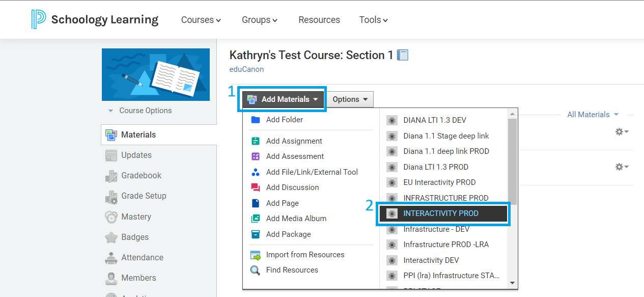This screenshot has width=644, height=297.
Task: Click the Grade Setup sidebar icon
Action: click(111, 197)
